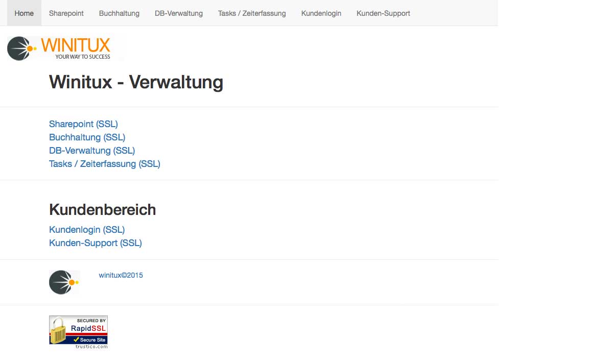The height and width of the screenshot is (364, 609).
Task: Open the Buchhaltung (SSL) link
Action: 87,137
